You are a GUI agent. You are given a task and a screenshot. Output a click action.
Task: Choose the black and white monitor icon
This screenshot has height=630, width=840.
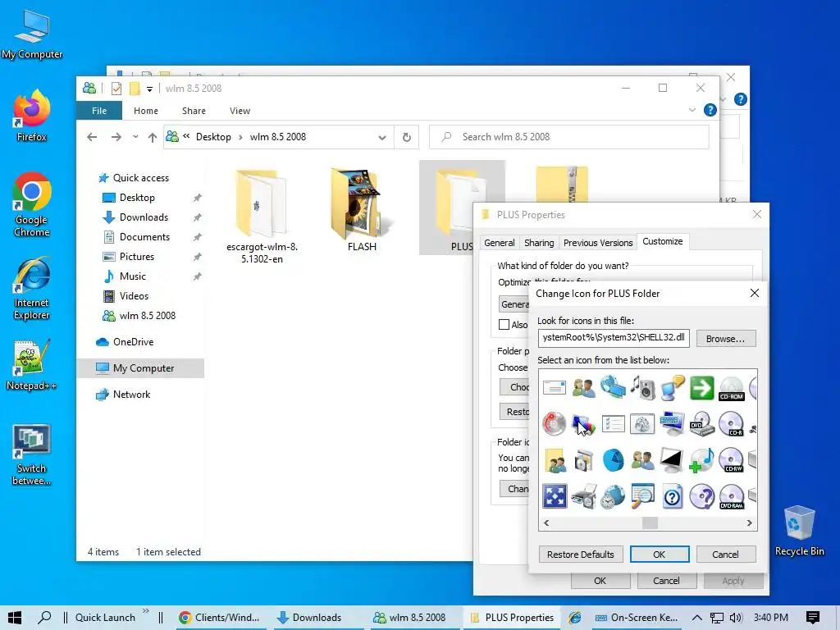click(x=672, y=460)
